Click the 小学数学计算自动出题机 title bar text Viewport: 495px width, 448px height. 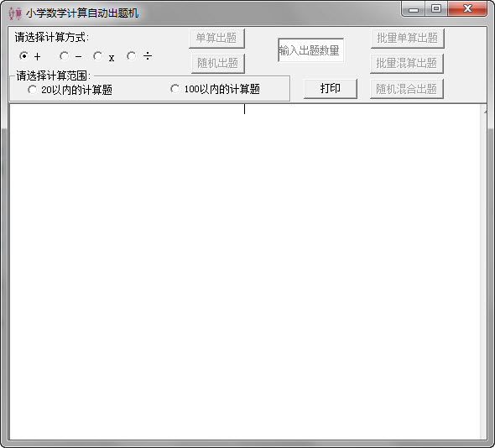[x=82, y=13]
